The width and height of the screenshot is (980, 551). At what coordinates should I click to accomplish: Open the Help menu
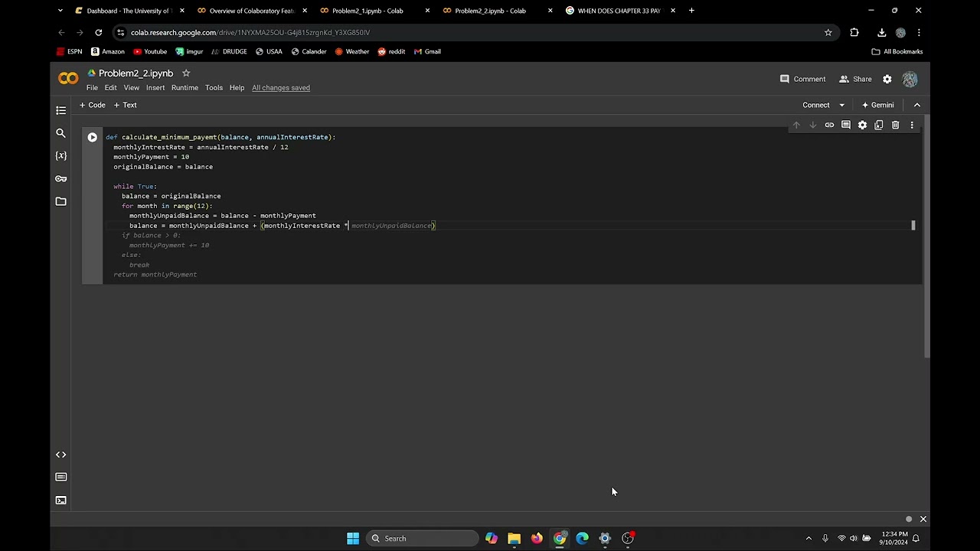pyautogui.click(x=237, y=88)
